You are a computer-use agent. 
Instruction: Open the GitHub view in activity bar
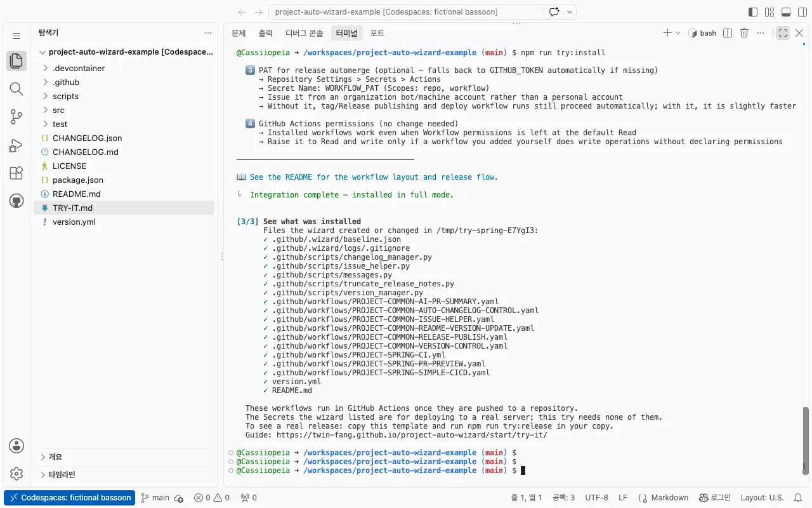[x=16, y=201]
